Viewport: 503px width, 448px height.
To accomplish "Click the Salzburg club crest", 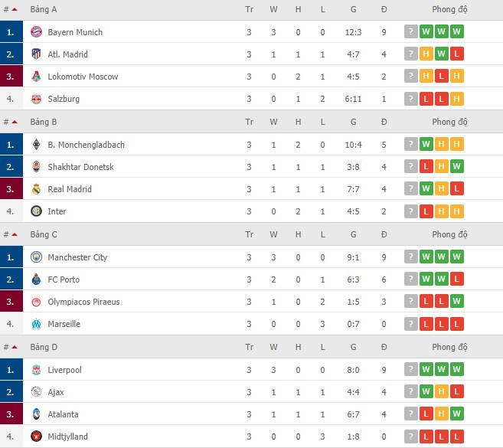I will click(x=36, y=99).
